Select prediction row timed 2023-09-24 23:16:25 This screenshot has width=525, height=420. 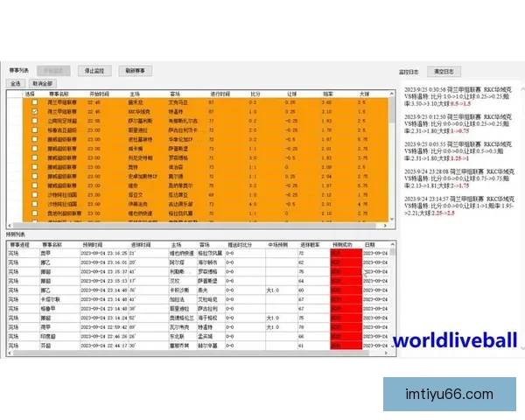coord(198,253)
